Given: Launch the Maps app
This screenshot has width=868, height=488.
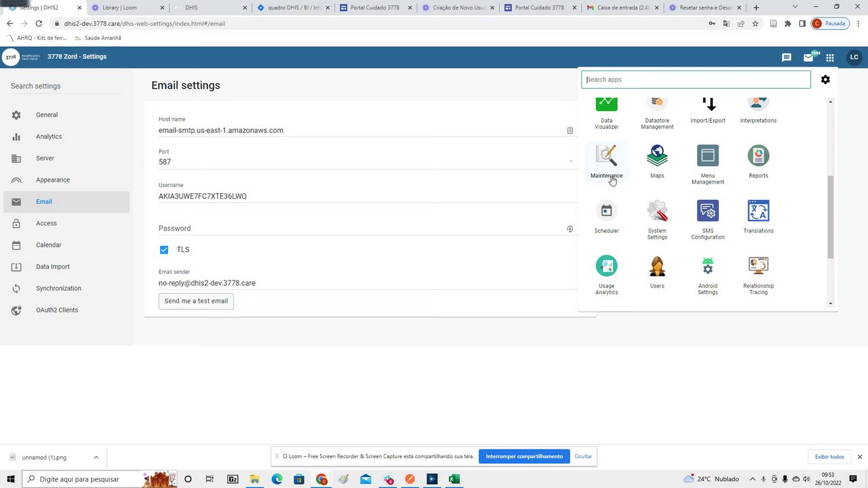Looking at the screenshot, I should 657,156.
